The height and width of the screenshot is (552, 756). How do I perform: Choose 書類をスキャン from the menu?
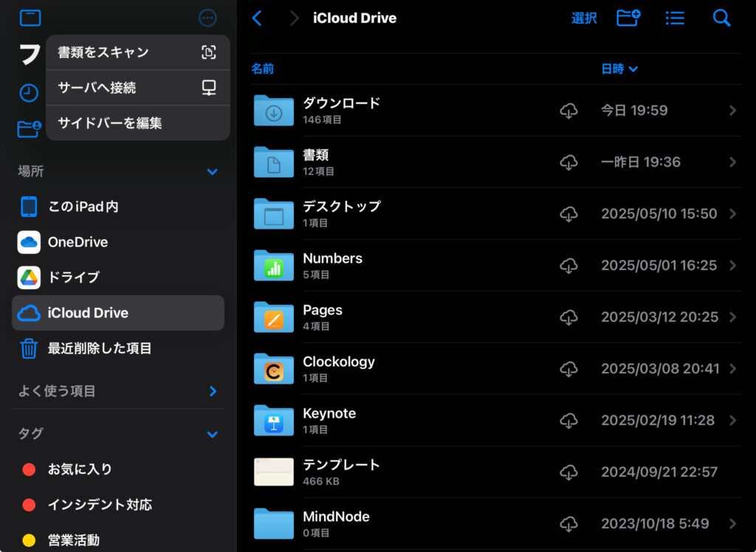137,52
